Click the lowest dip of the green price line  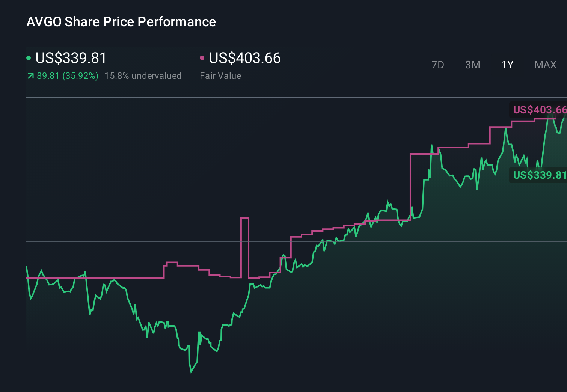click(191, 373)
